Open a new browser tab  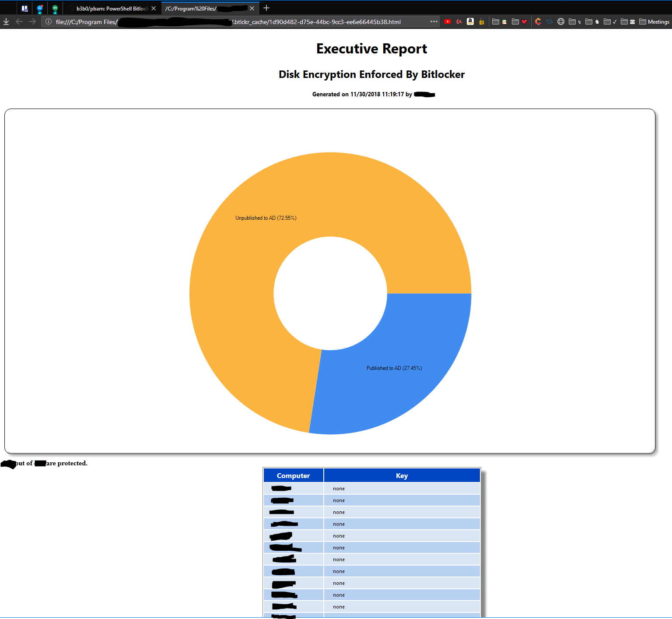tap(266, 8)
